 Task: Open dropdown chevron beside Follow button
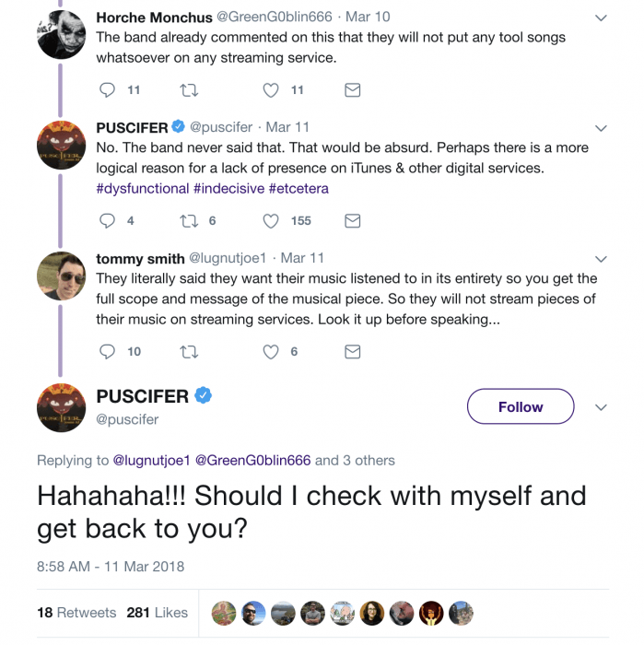(601, 407)
